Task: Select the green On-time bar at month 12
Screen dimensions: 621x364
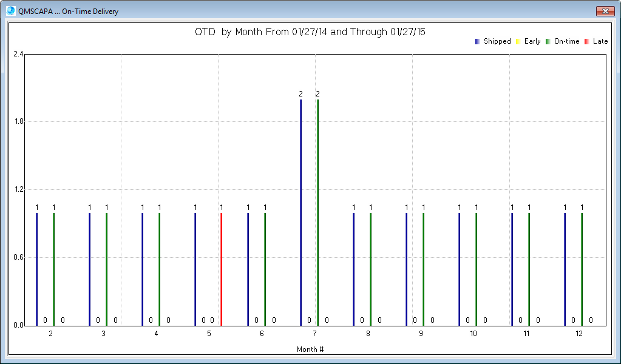Action: tap(582, 267)
